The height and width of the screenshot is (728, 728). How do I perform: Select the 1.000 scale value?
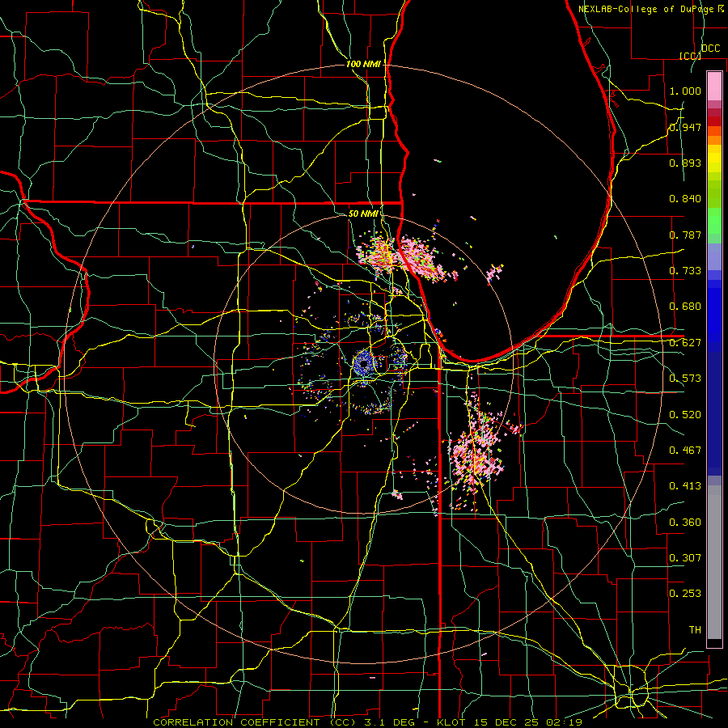click(x=685, y=91)
